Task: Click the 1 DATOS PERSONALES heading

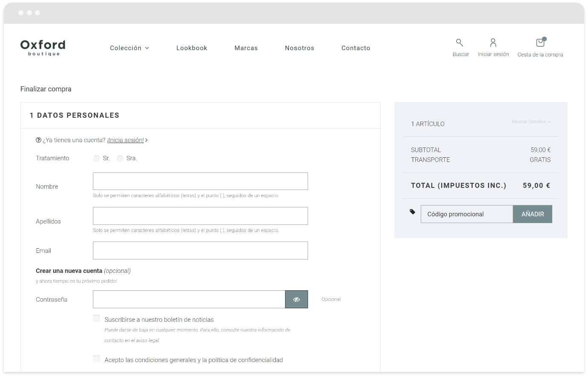Action: (74, 115)
